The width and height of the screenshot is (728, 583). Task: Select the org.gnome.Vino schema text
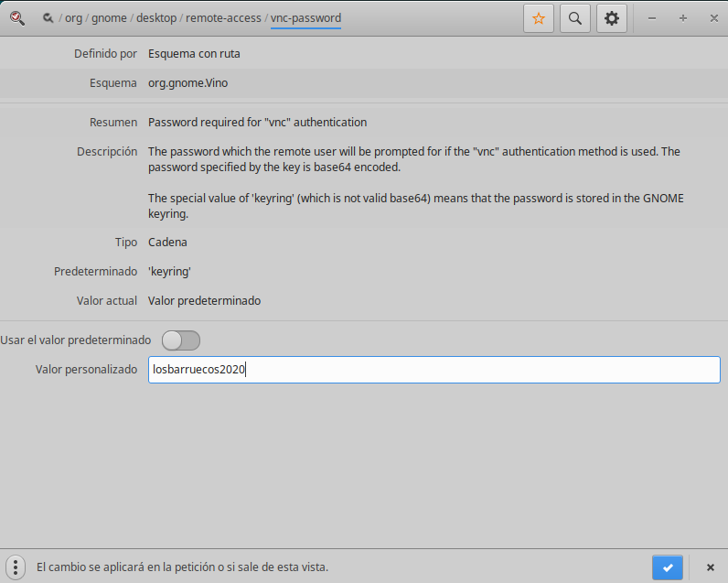pos(188,83)
